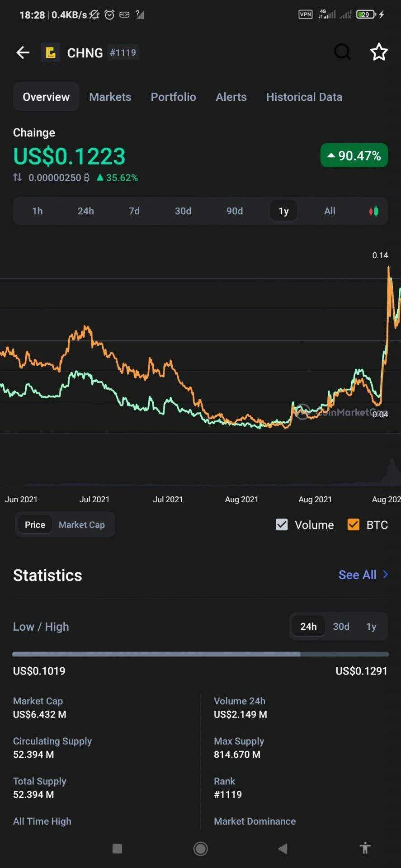
Task: Tap the Statistics heading
Action: pos(47,575)
